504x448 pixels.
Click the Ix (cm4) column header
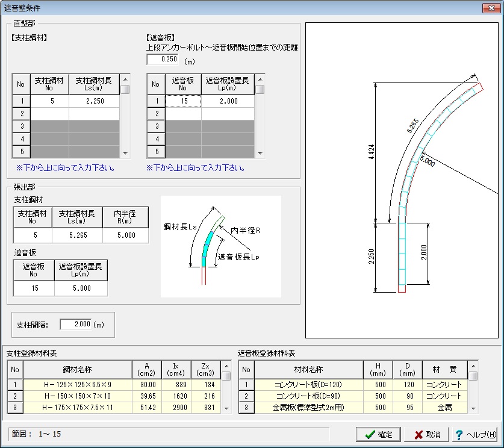(176, 370)
